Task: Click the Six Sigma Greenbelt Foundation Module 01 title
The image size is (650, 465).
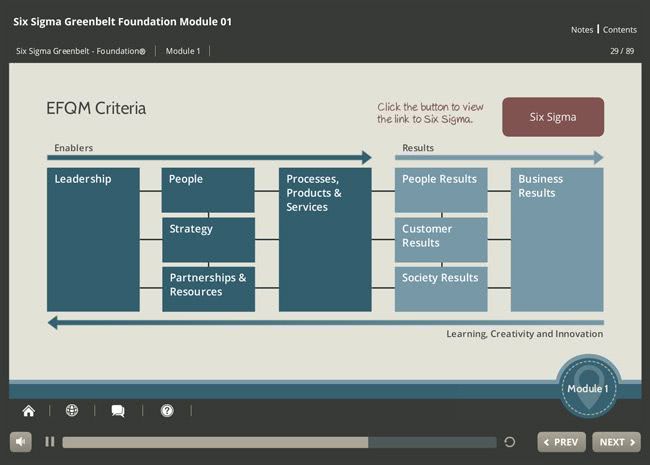Action: coord(122,22)
